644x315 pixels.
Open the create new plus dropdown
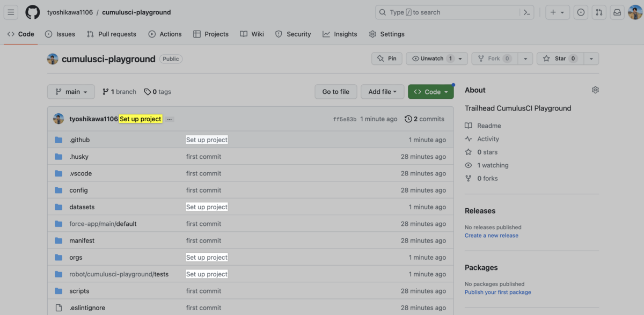557,12
